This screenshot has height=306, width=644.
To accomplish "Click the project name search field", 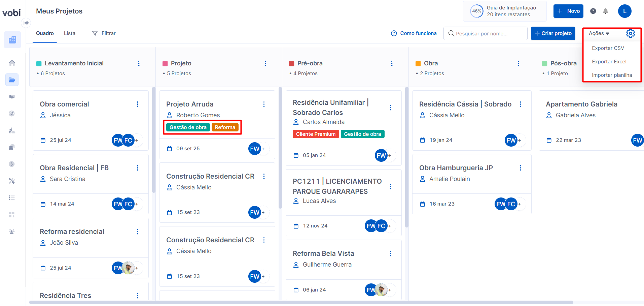I will pyautogui.click(x=486, y=33).
